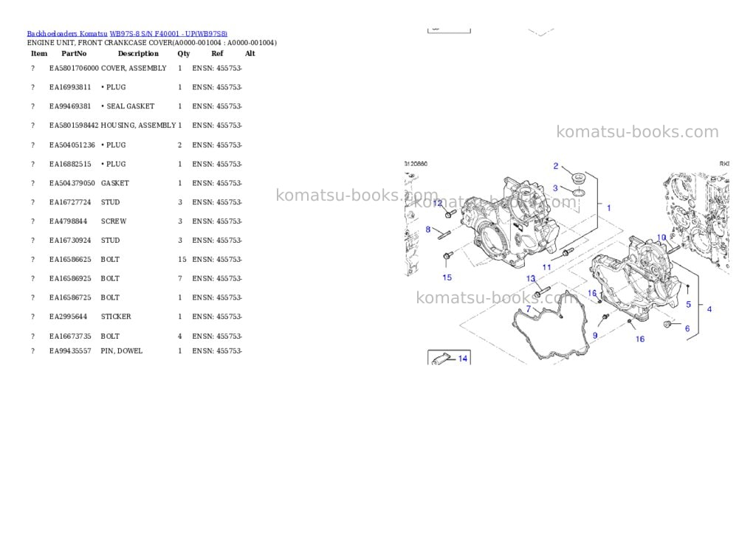Select part number EA4798844

pyautogui.click(x=68, y=221)
